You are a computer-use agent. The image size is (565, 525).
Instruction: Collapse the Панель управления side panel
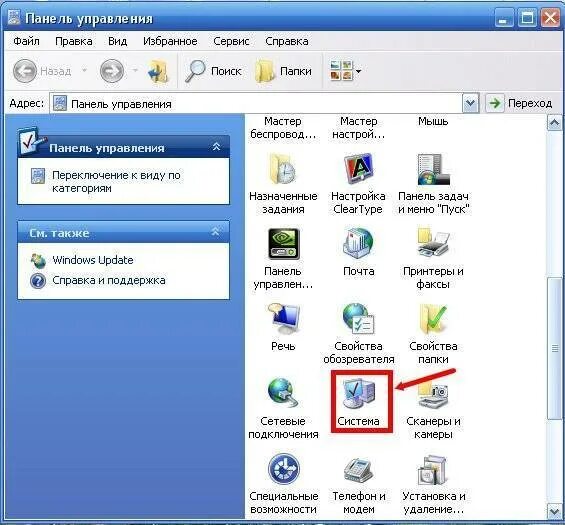click(x=216, y=146)
